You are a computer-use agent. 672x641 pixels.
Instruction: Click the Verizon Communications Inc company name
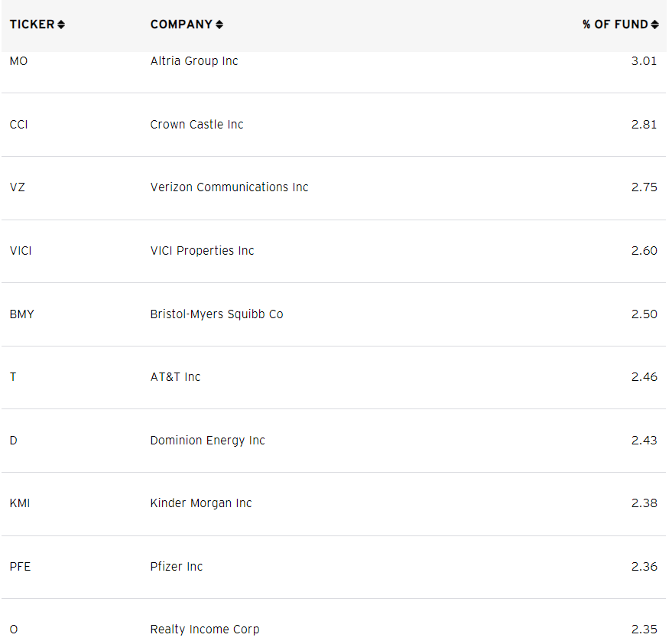229,187
